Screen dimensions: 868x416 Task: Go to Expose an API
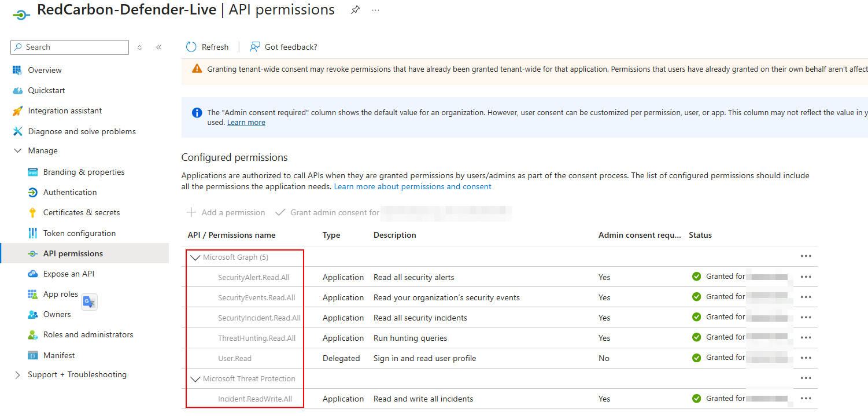coord(68,274)
